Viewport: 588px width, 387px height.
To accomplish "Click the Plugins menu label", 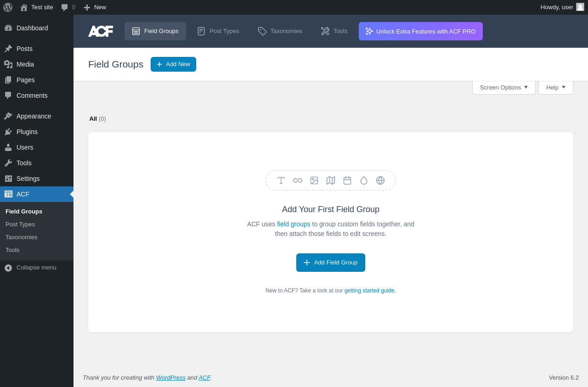I will (x=27, y=132).
